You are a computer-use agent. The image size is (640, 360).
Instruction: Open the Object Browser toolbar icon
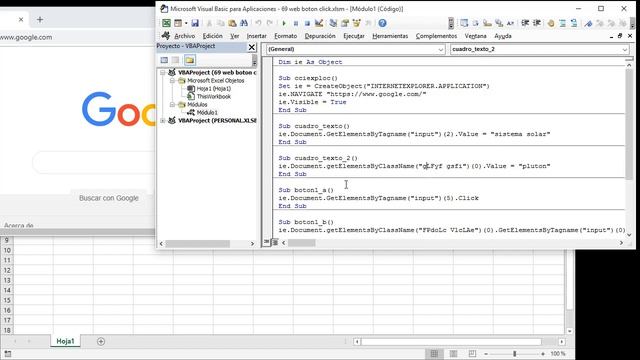pyautogui.click(x=357, y=23)
